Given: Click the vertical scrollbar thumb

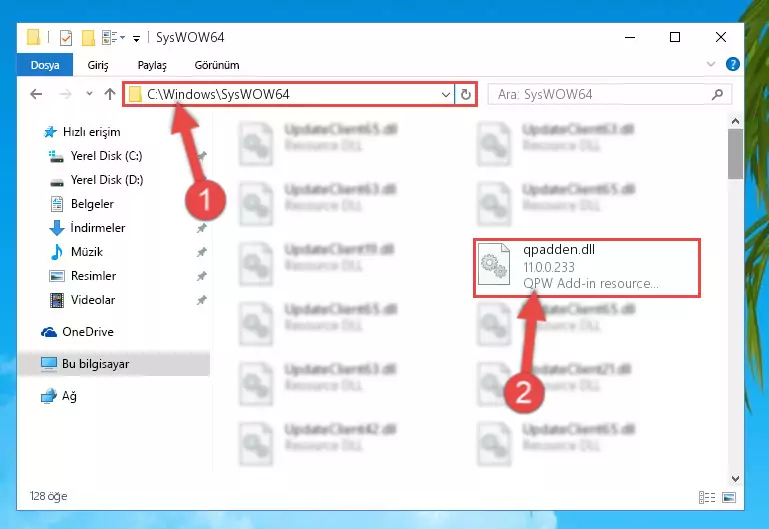Looking at the screenshot, I should 735,154.
